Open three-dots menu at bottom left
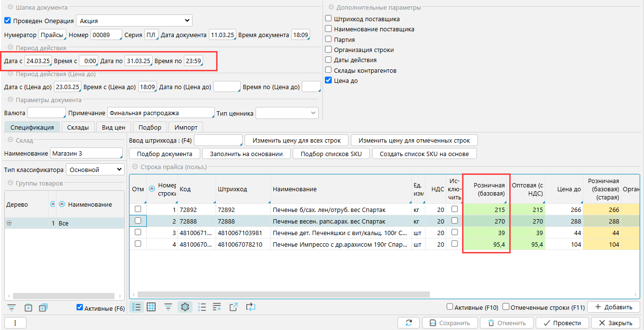Image resolution: width=644 pixels, height=330 pixels. tap(15, 323)
